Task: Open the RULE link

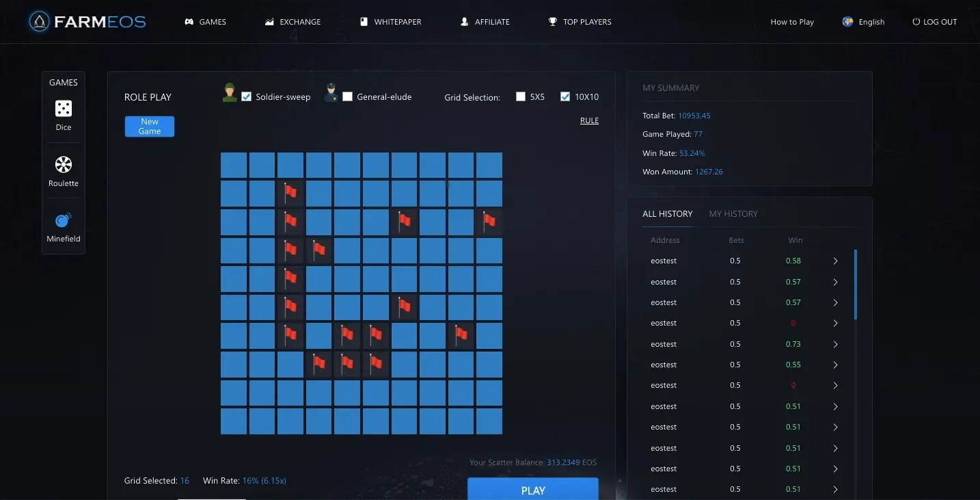Action: tap(589, 120)
